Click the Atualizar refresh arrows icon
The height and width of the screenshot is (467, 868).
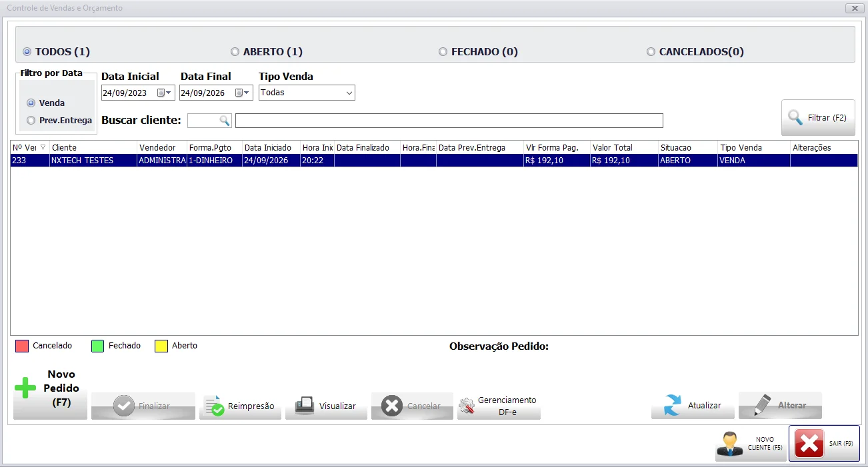[x=673, y=405]
